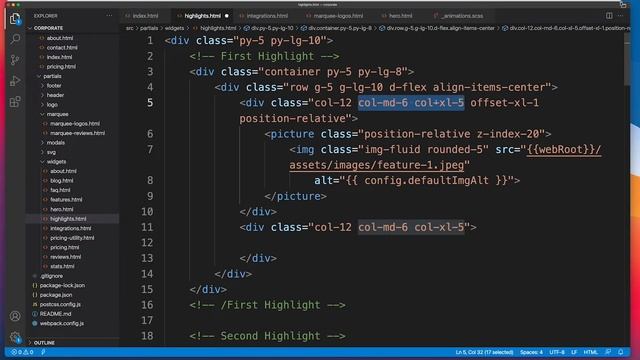
Task: Open faq.html in the widgets folder
Action: (x=60, y=190)
